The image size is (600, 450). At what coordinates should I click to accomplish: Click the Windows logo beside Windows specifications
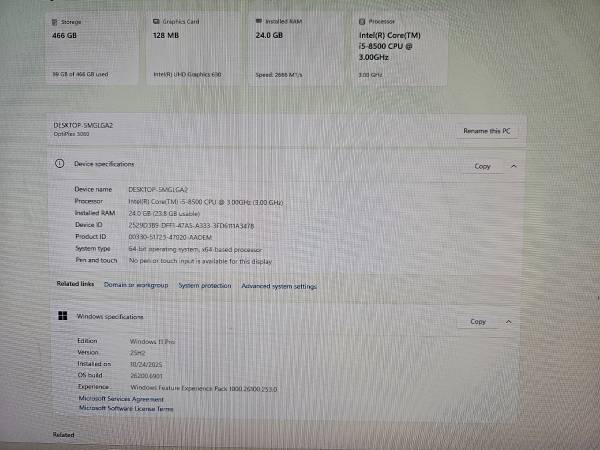[63, 317]
